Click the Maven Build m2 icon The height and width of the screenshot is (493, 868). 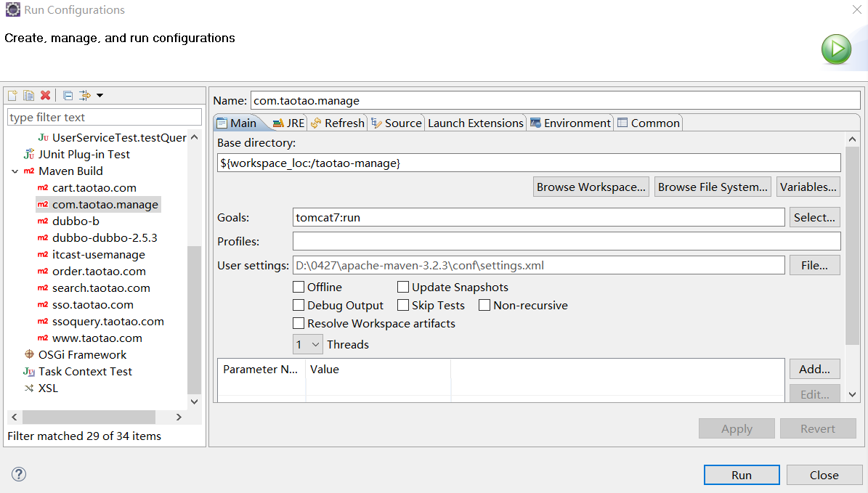[x=29, y=171]
